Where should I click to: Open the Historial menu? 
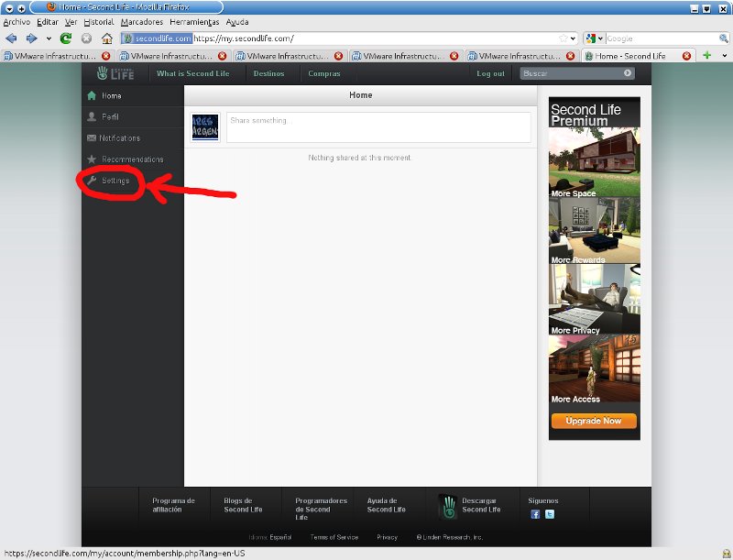(x=99, y=22)
